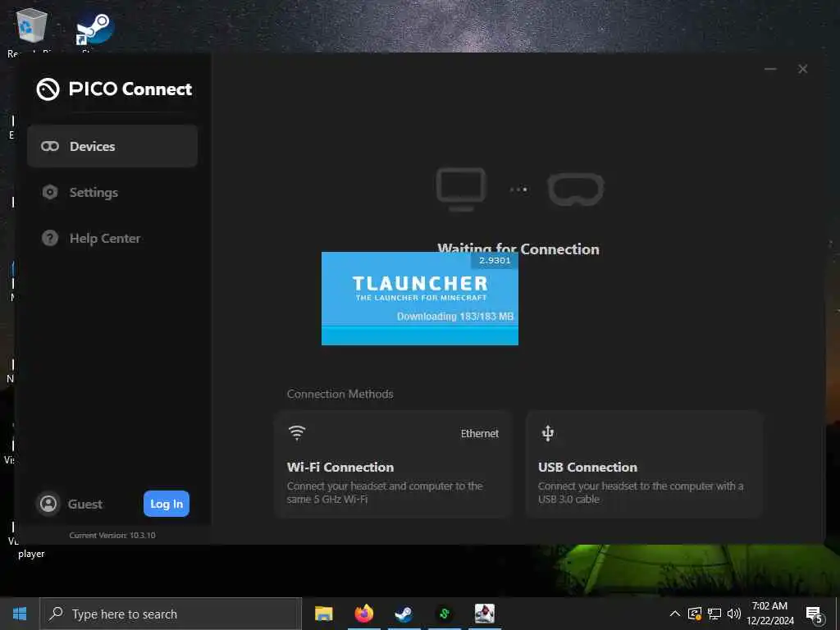Click the Ethernet label in Wi-Fi card
Image resolution: width=840 pixels, height=630 pixels.
(x=479, y=433)
